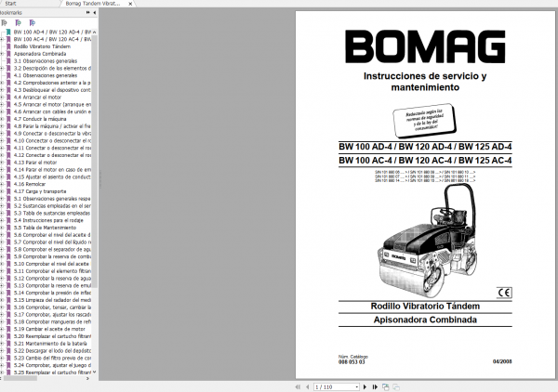The height and width of the screenshot is (392, 558).
Task: Open bookmark 5.12 Comprobar la reserva de agua
Action: pyautogui.click(x=52, y=279)
